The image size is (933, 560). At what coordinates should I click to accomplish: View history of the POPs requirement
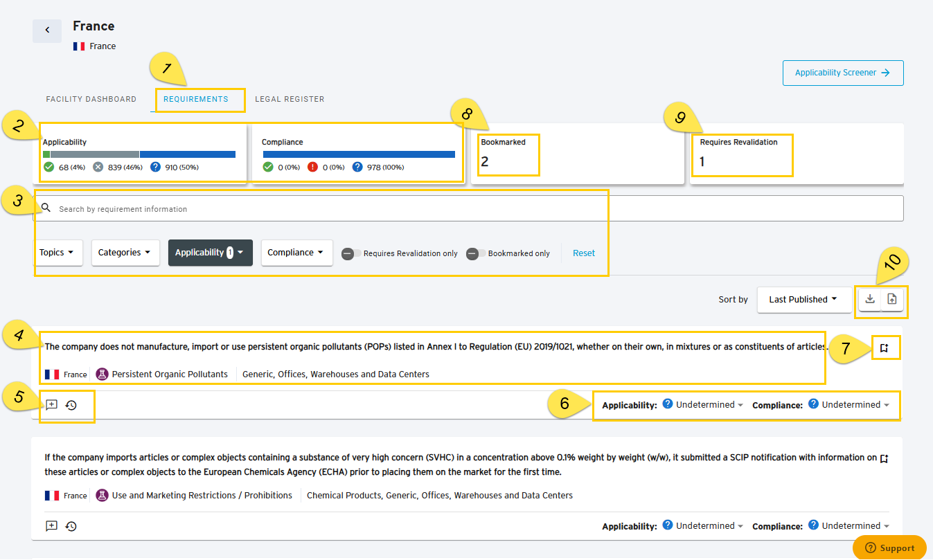click(71, 405)
